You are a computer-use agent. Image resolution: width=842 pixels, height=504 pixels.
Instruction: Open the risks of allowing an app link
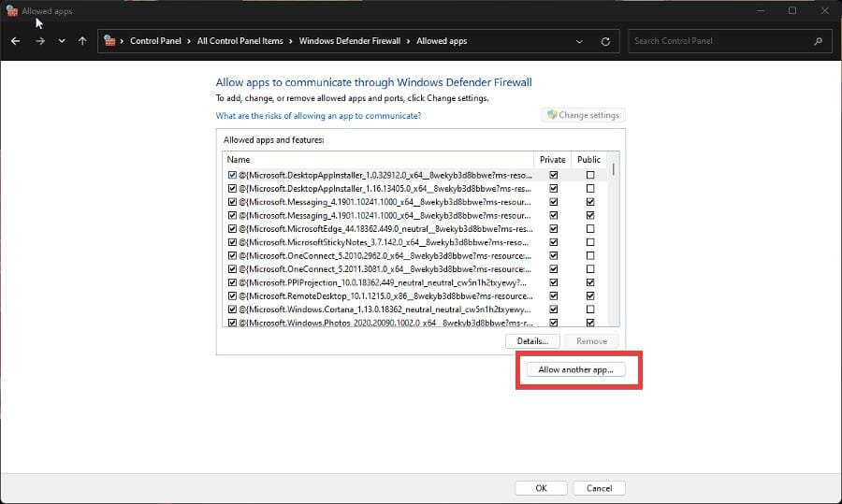tap(318, 115)
